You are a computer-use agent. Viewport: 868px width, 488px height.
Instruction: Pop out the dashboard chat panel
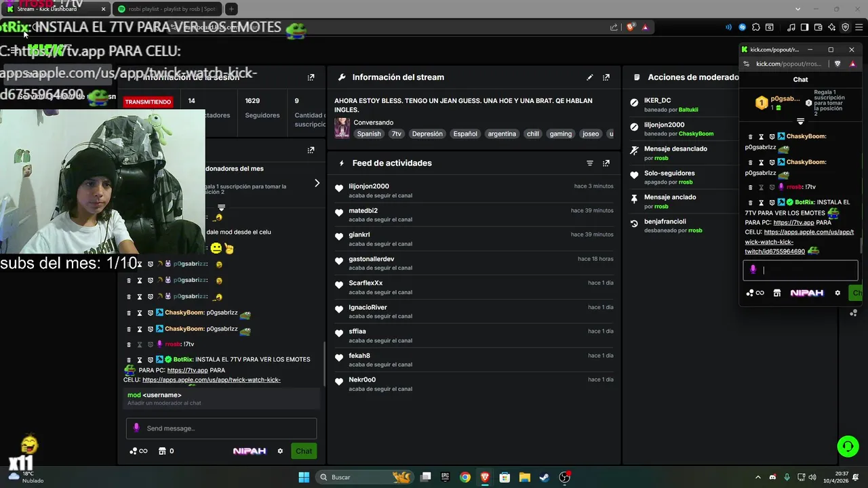(311, 150)
